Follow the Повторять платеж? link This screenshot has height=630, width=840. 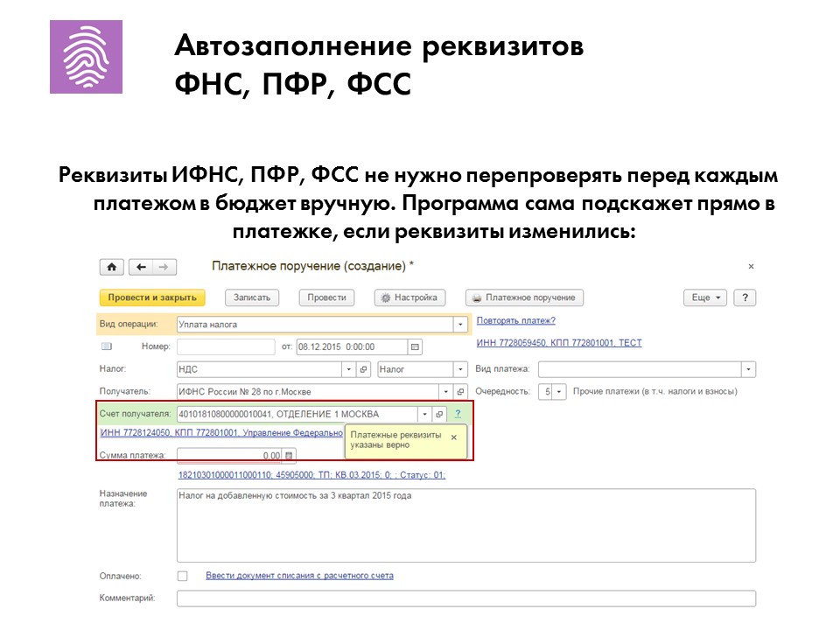pyautogui.click(x=516, y=320)
